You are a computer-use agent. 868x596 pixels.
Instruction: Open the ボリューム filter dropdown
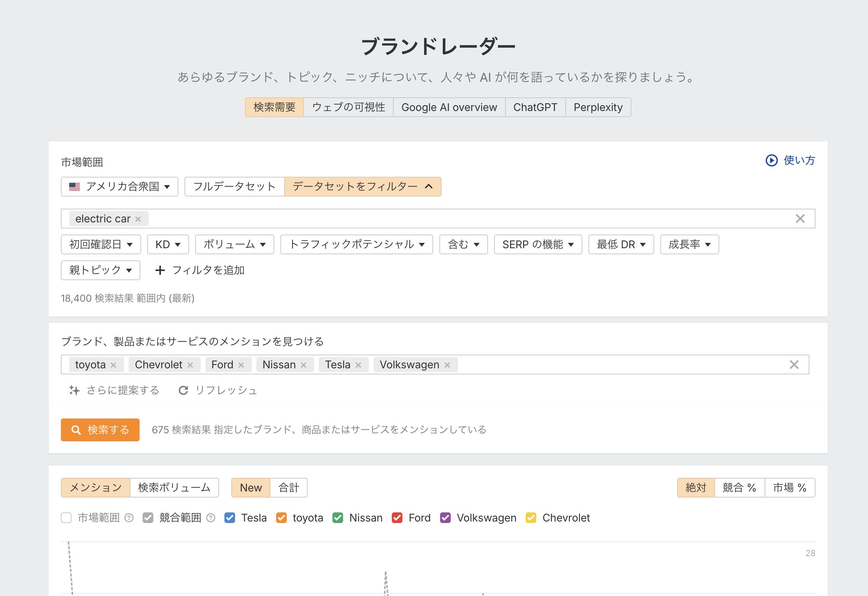tap(235, 244)
